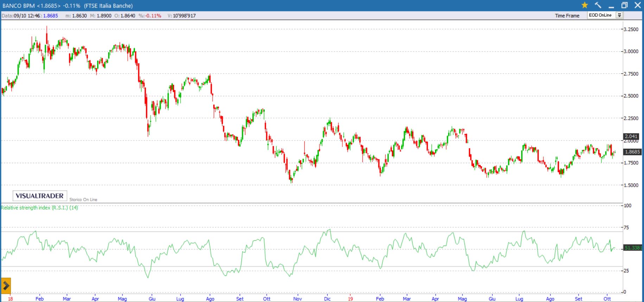
Task: Select the Relative strength index (R.S.I.) (14) label
Action: click(39, 208)
